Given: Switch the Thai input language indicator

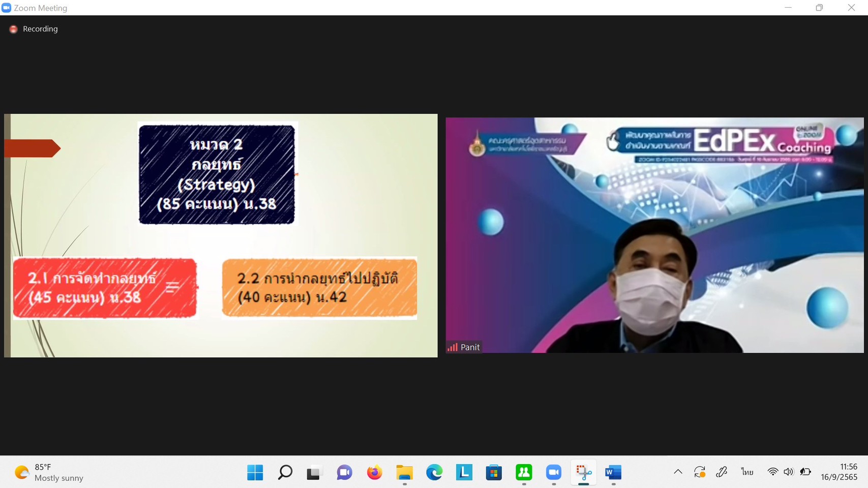Looking at the screenshot, I should point(747,472).
